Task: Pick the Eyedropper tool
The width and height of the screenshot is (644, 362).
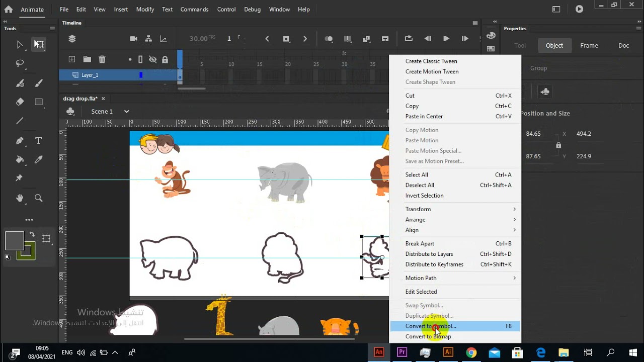Action: 39,159
